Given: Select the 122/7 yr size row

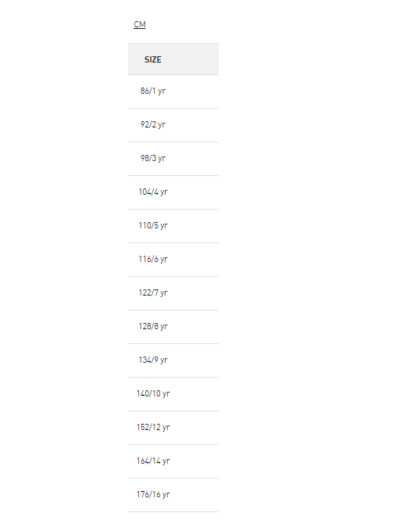Looking at the screenshot, I should click(173, 293).
